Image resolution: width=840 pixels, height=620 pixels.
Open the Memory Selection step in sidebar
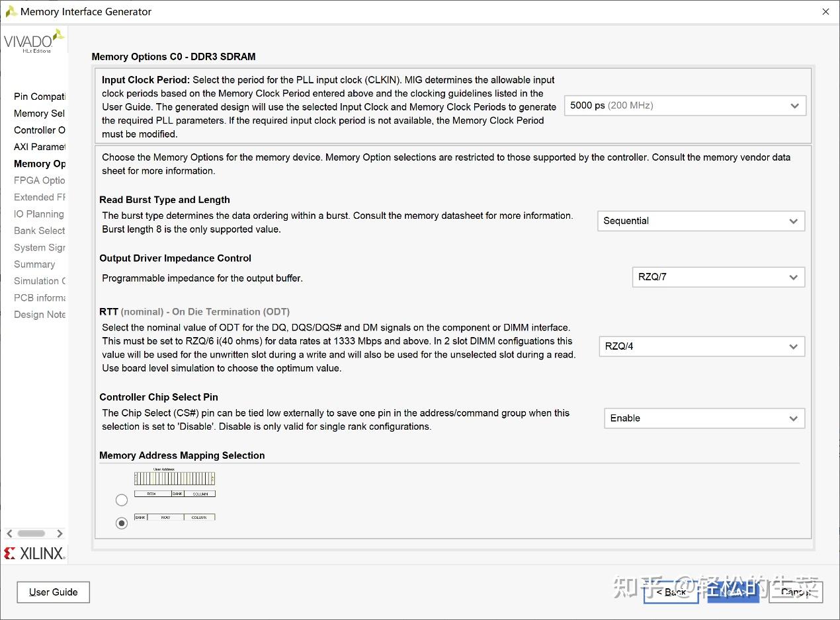pos(40,113)
